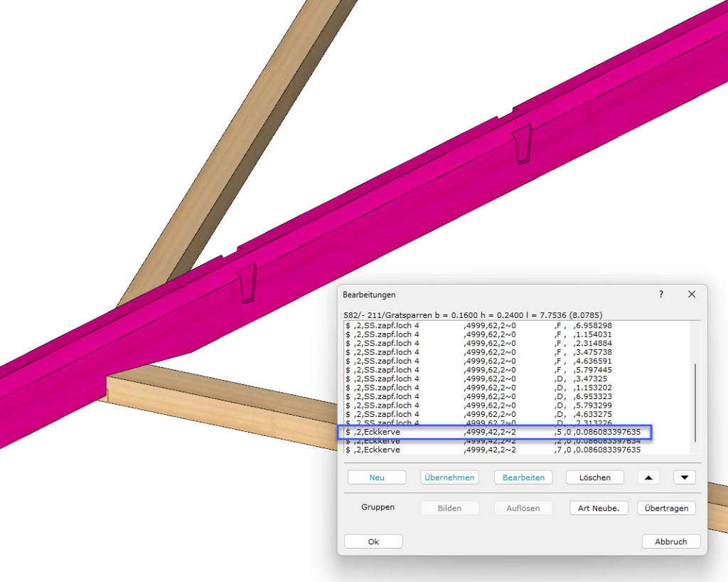Click Übernehmen to apply changes
Viewport: 728px width, 582px height.
(449, 477)
